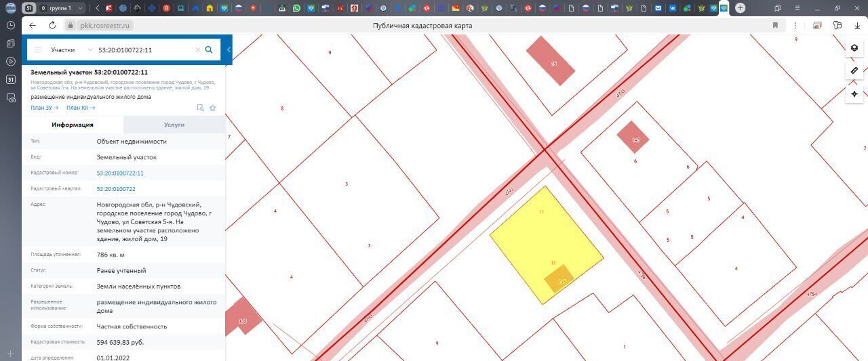Click the page bookmark icon in address bar

coord(775,25)
